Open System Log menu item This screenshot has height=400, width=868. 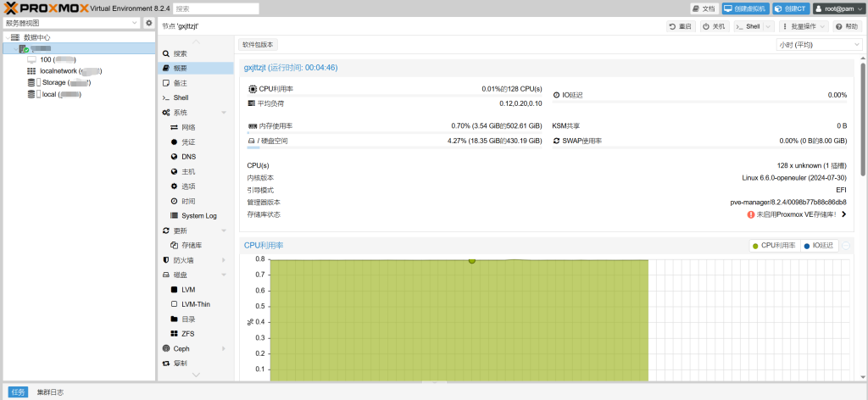(196, 216)
